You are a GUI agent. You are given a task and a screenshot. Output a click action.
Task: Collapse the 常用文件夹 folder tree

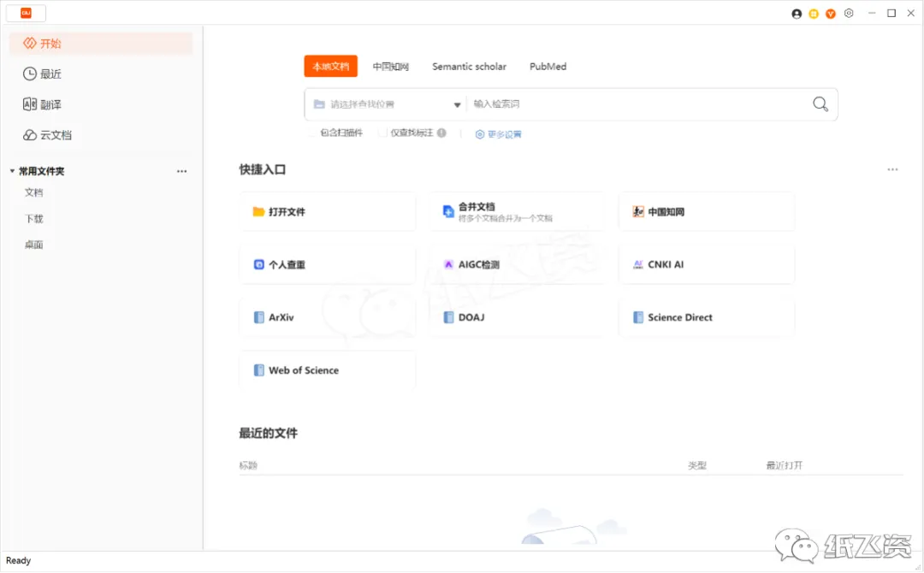click(x=12, y=171)
